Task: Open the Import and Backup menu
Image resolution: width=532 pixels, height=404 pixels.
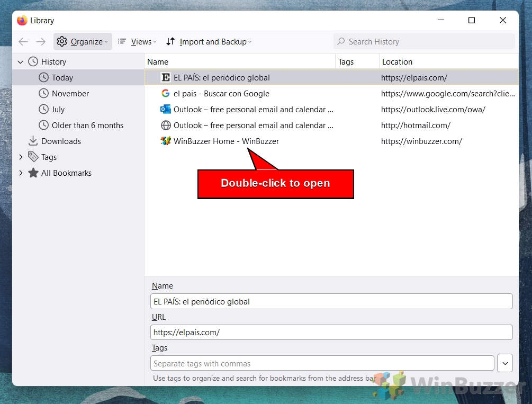Action: [x=208, y=41]
